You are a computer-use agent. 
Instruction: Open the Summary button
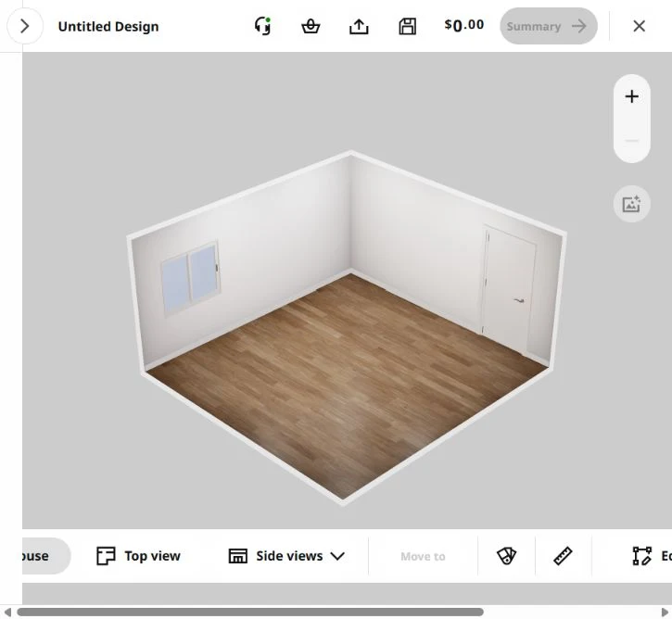pos(549,26)
